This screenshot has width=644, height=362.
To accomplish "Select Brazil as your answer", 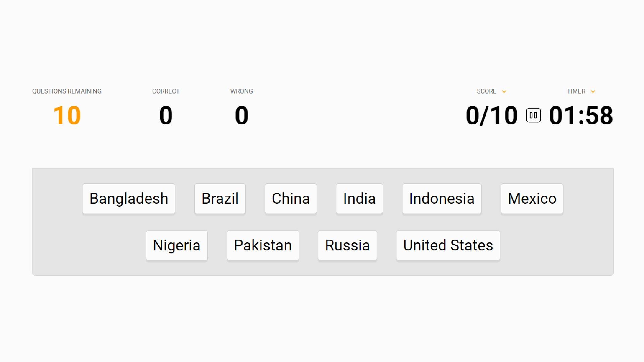I will [220, 198].
